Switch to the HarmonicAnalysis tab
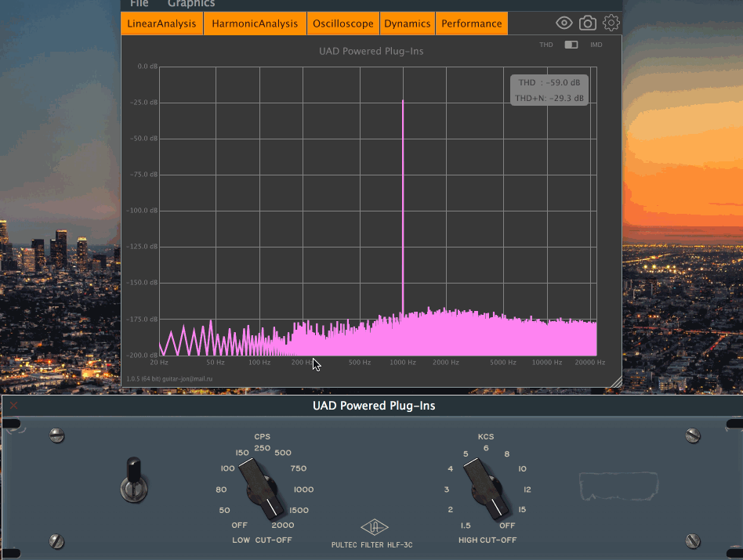Screen dimensions: 743x560 coord(255,23)
